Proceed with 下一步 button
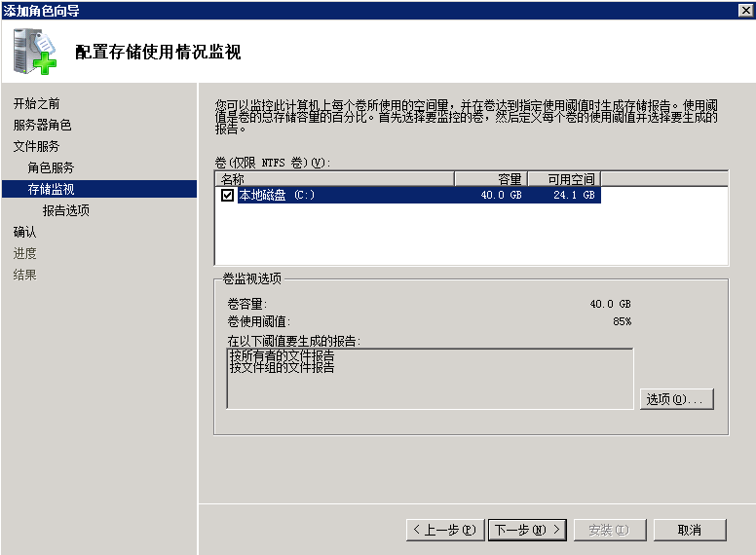The height and width of the screenshot is (555, 756). pos(527,530)
